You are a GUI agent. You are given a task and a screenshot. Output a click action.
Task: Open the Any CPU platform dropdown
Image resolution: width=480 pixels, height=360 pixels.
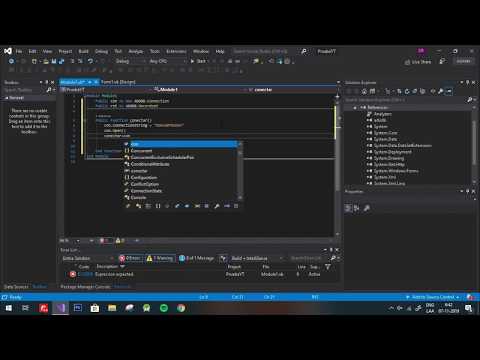pyautogui.click(x=168, y=61)
